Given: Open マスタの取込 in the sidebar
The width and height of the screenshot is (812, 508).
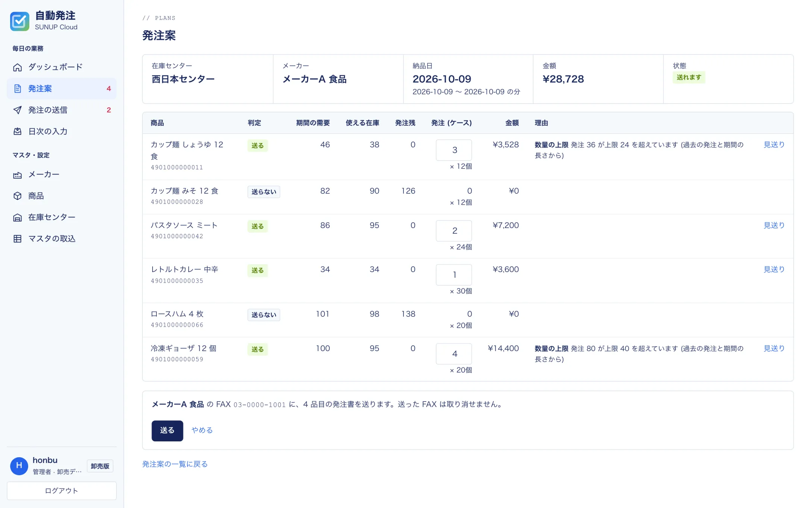Looking at the screenshot, I should tap(62, 239).
